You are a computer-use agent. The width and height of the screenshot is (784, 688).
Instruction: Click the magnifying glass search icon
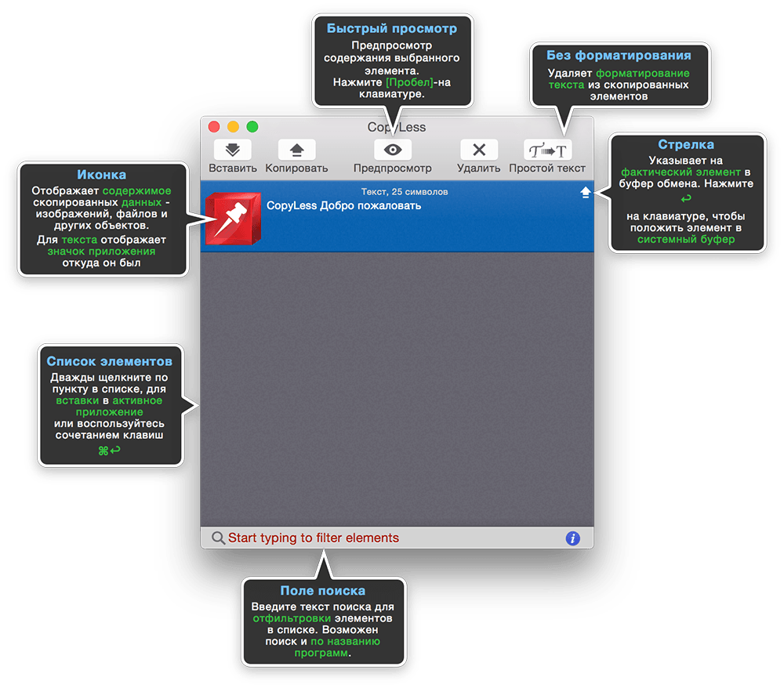click(x=218, y=538)
